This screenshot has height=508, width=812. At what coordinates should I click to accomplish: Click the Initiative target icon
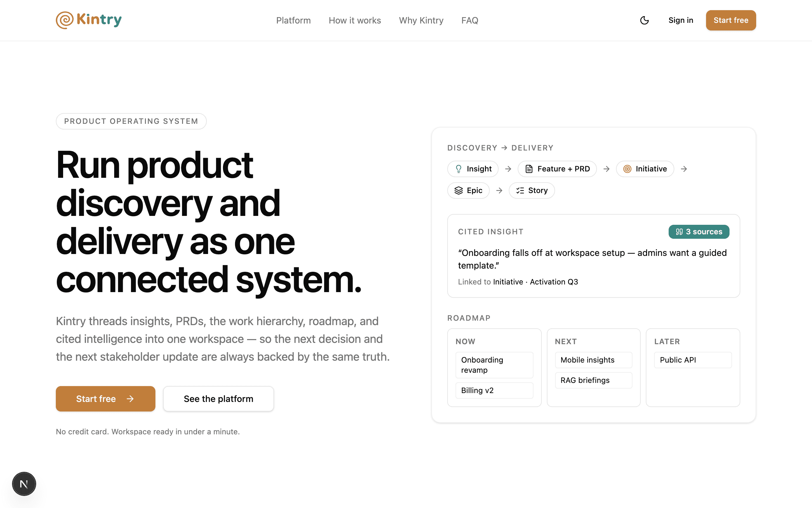tap(627, 169)
